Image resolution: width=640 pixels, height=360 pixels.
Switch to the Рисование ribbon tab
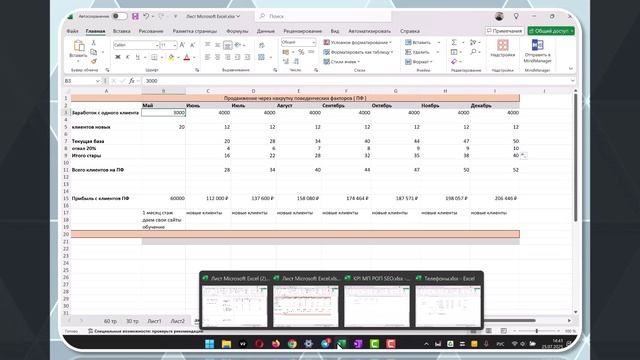[x=151, y=31]
